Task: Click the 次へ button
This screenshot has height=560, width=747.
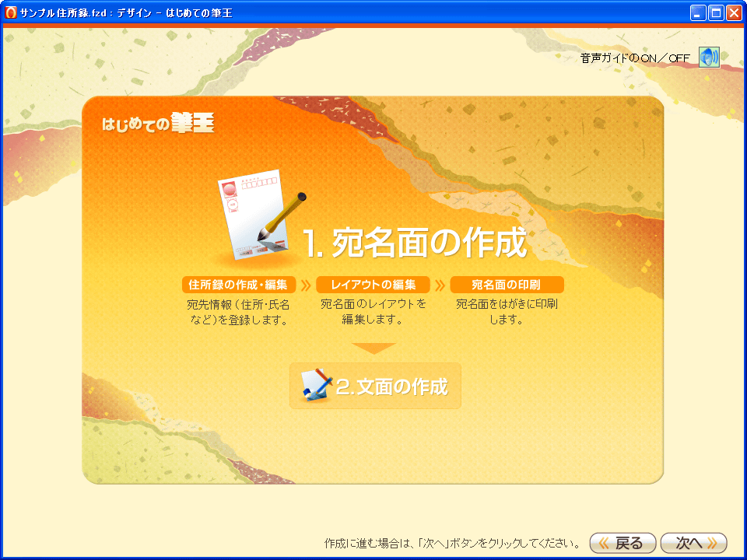Action: (693, 543)
